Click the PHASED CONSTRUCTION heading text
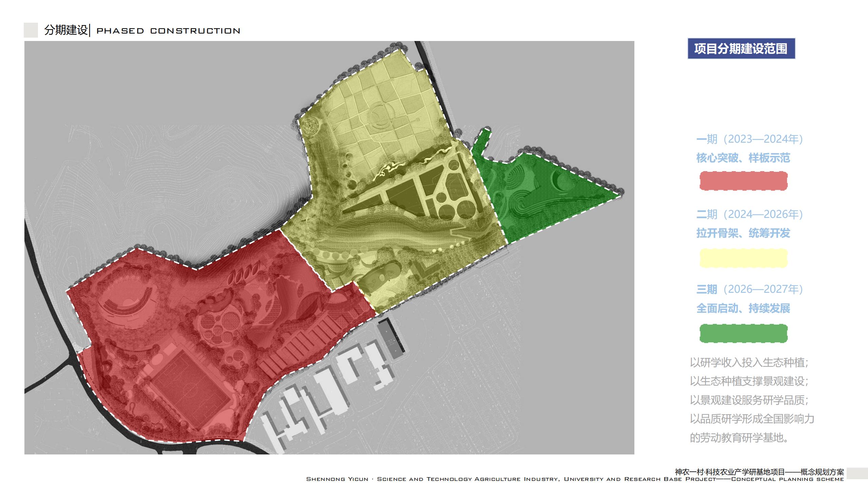Image resolution: width=868 pixels, height=488 pixels. pos(169,31)
